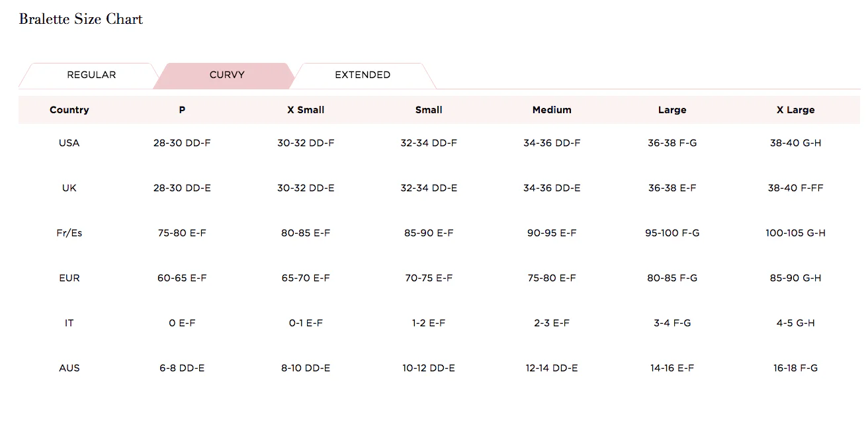Viewport: 868px width, 423px height.
Task: Select the Curvy size tab
Action: [227, 75]
